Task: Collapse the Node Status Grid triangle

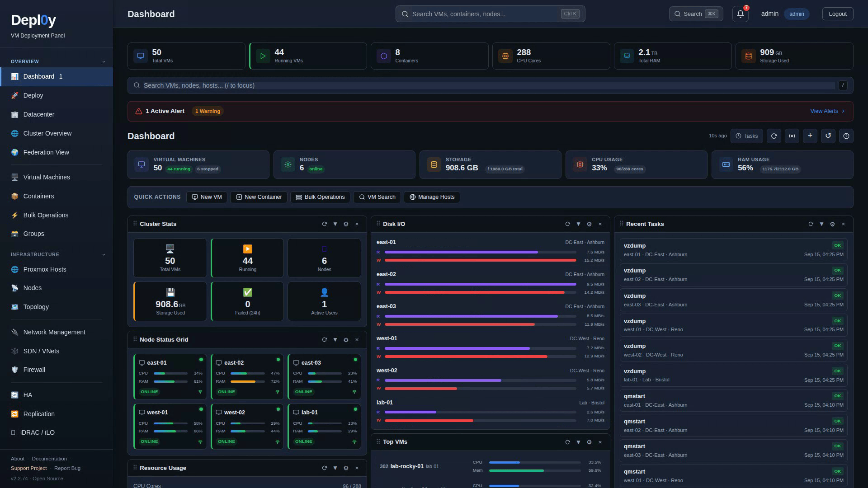Action: 335,340
